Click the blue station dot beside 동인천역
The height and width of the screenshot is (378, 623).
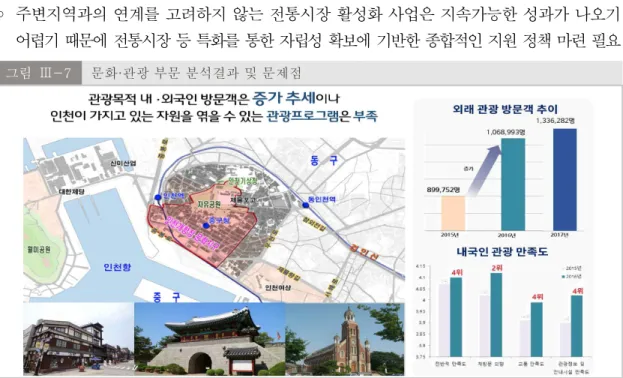pos(305,205)
